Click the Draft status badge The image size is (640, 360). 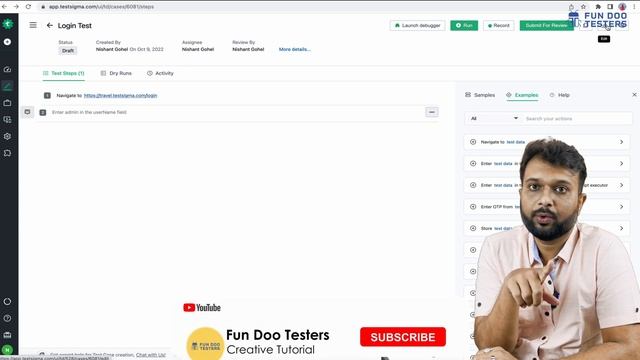click(x=68, y=51)
